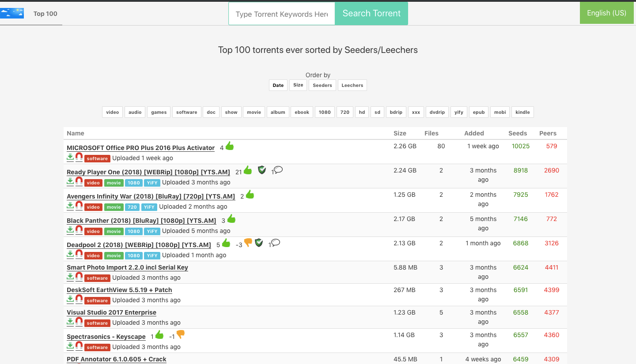Open the English (US) language selector
The height and width of the screenshot is (364, 636).
(606, 13)
